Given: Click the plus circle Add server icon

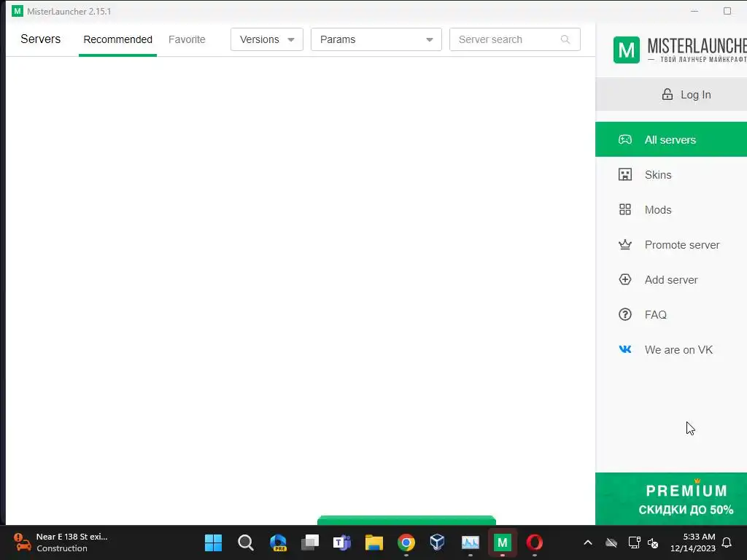Looking at the screenshot, I should coord(625,279).
